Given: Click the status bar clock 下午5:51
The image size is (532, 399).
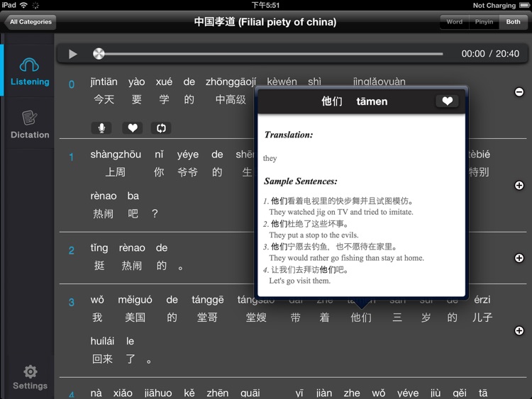Looking at the screenshot, I should (265, 5).
